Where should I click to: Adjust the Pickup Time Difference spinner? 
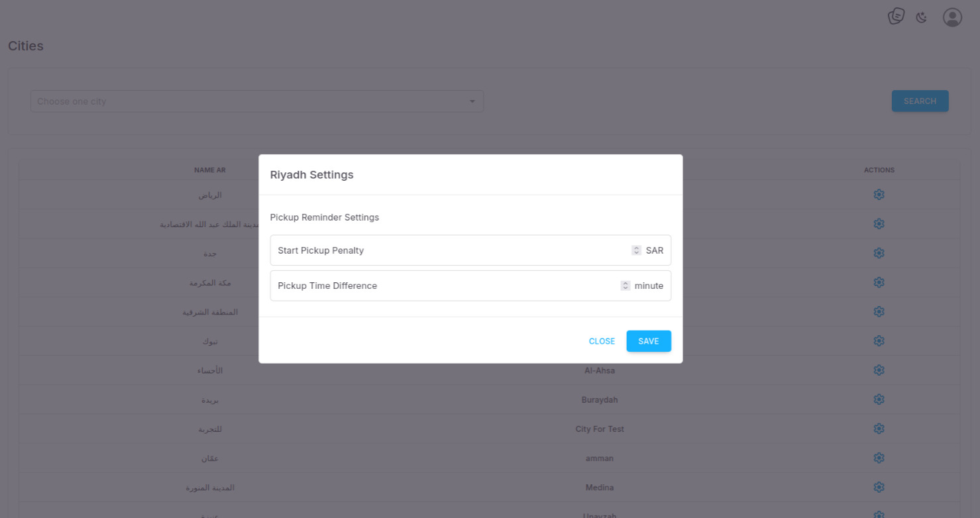point(625,285)
